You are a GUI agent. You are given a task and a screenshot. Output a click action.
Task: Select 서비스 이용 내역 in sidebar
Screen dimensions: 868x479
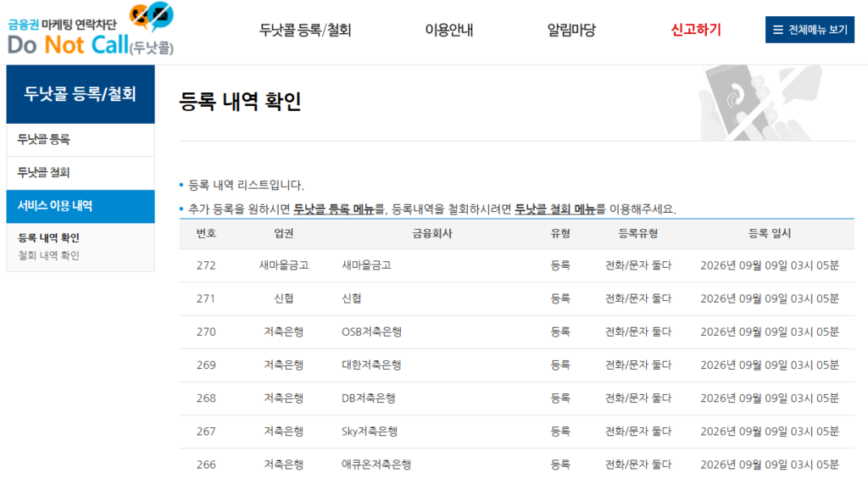click(81, 206)
